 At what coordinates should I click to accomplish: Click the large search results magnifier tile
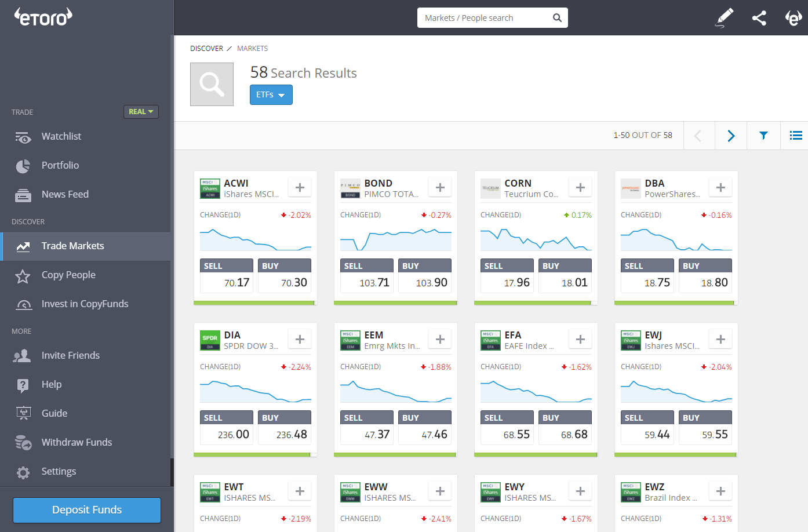coord(212,84)
